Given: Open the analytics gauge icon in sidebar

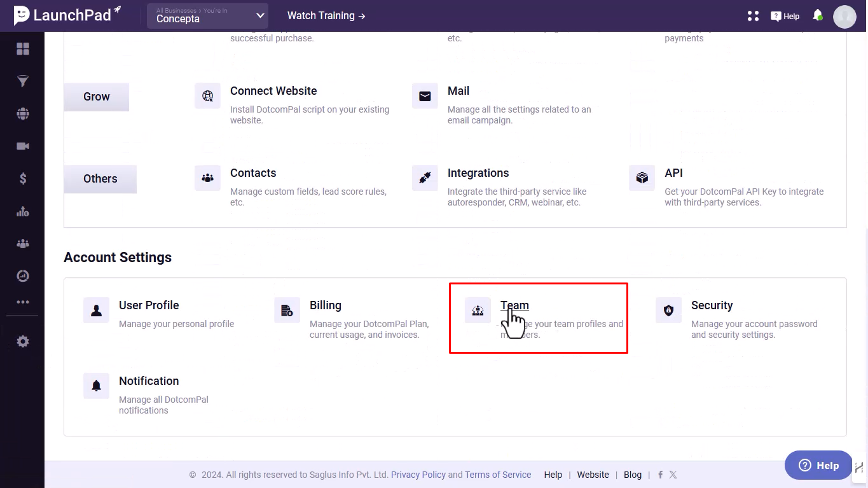Looking at the screenshot, I should tap(23, 276).
